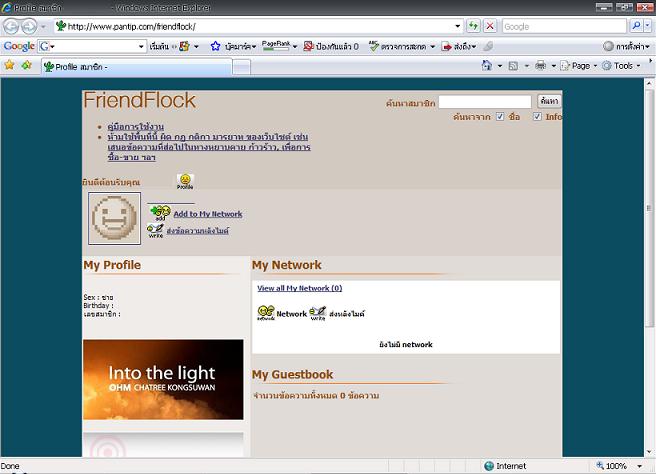The image size is (656, 474).
Task: Click the Home icon in command bar
Action: [487, 66]
